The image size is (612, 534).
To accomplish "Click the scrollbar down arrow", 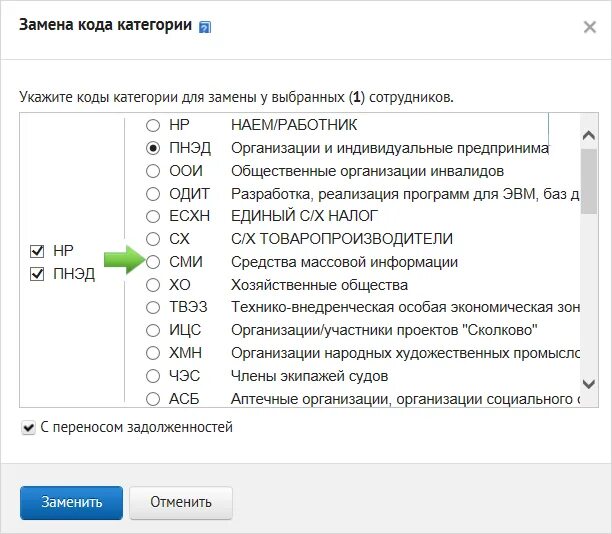I will point(589,384).
